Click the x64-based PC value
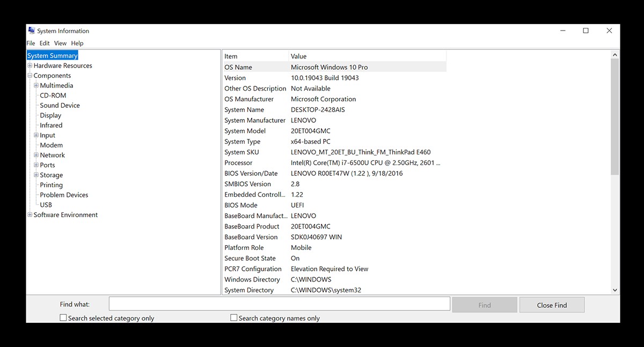The image size is (644, 347). (311, 142)
